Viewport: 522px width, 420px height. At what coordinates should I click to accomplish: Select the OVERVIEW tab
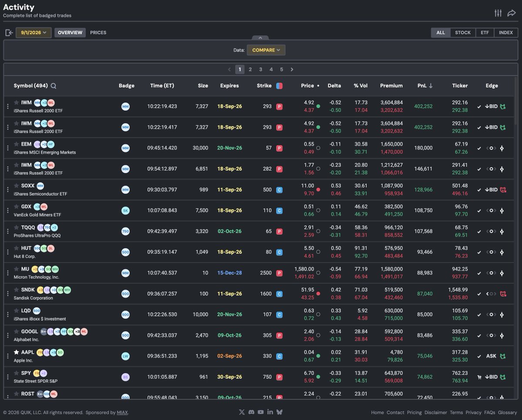(70, 33)
